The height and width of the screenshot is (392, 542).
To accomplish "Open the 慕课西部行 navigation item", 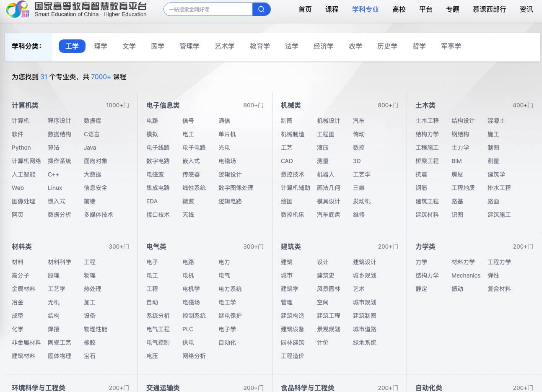I will click(x=489, y=9).
